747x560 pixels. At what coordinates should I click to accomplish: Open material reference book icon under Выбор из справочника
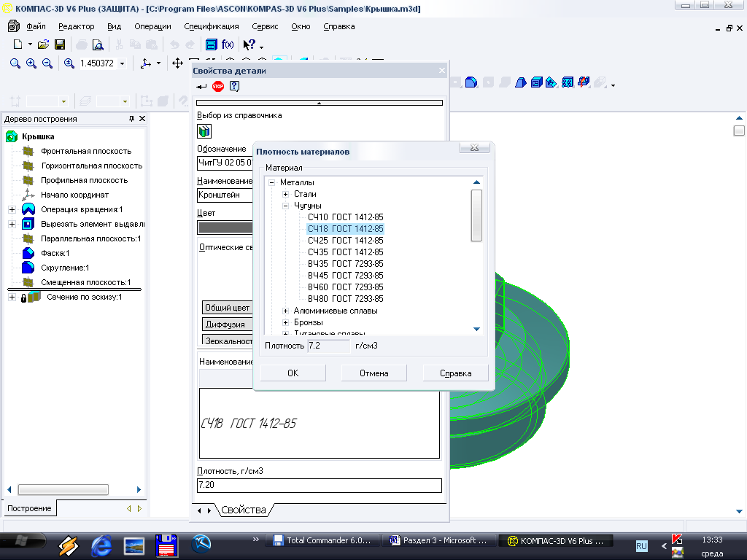[x=204, y=131]
